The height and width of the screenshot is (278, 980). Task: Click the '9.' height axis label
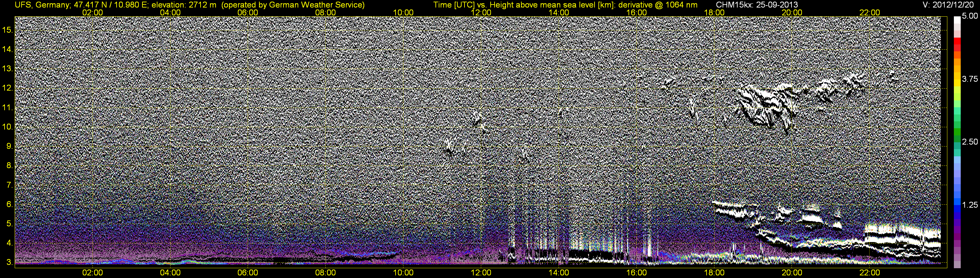(x=9, y=146)
